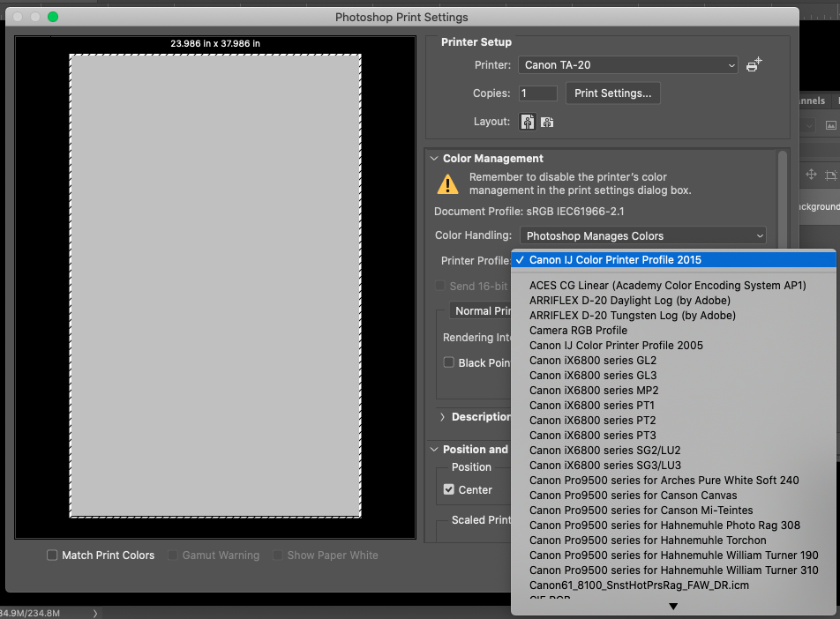Click the image panel icon below the Channels tab
This screenshot has height=619, width=840.
pos(830,124)
